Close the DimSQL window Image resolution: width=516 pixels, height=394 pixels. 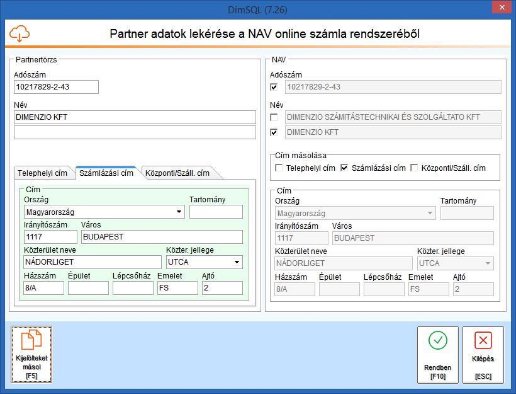[502, 7]
